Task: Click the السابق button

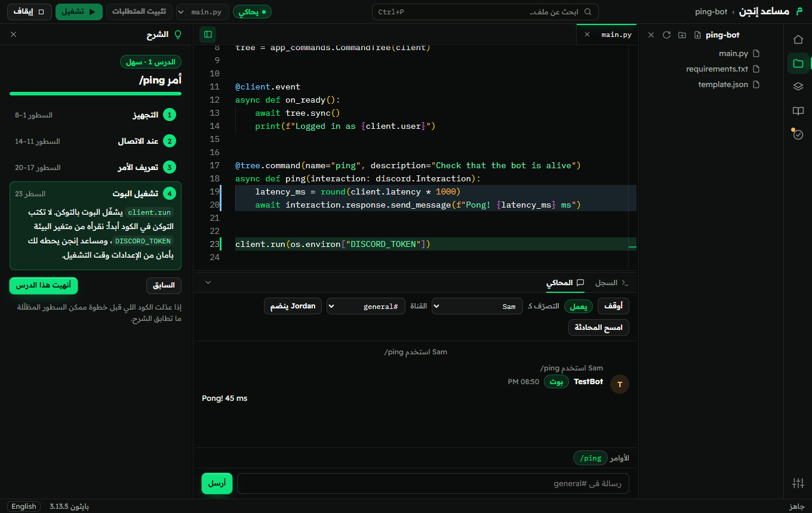Action: point(164,286)
